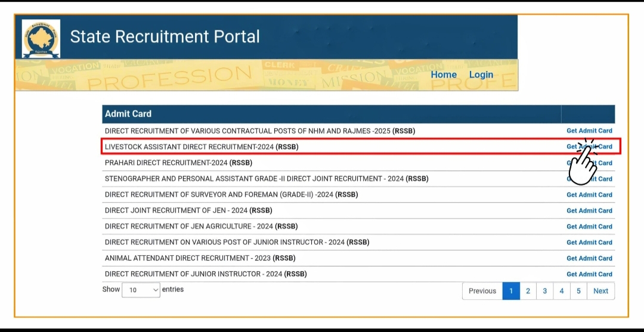
Task: Go to the Previous page
Action: [x=482, y=291]
